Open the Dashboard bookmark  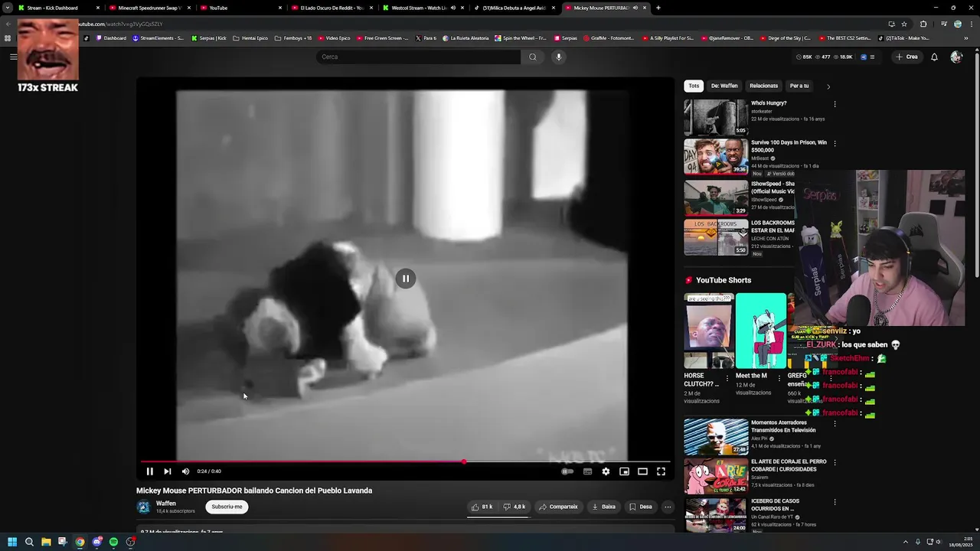pyautogui.click(x=111, y=37)
